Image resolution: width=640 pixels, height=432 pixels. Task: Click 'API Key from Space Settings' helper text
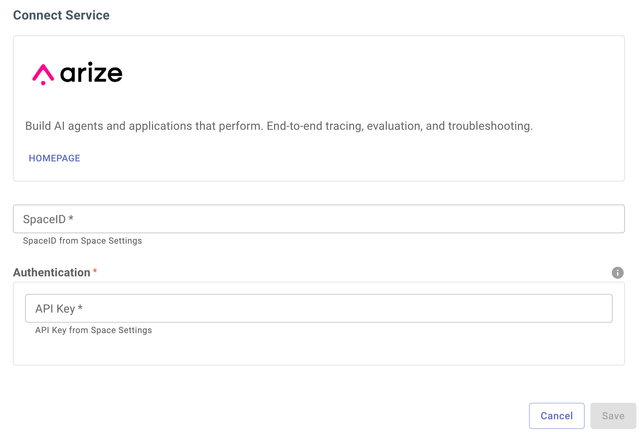pyautogui.click(x=93, y=330)
